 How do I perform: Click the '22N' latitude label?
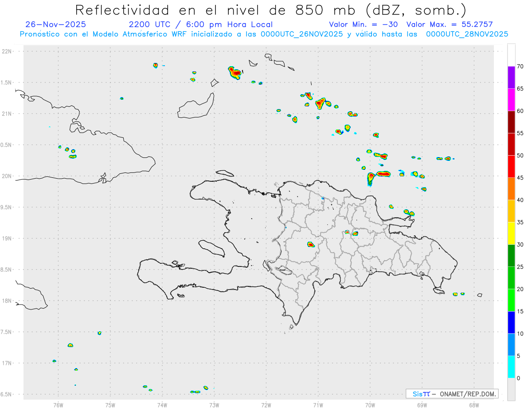(8, 51)
